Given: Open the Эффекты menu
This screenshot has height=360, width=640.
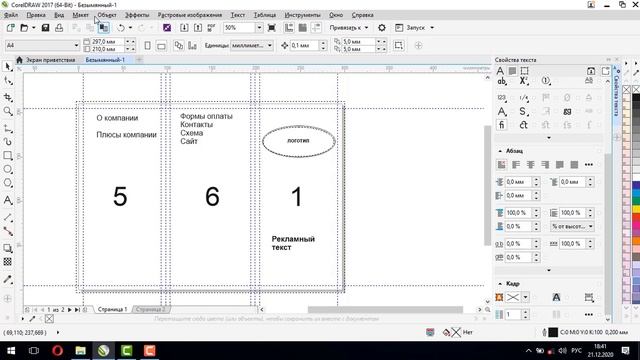Looking at the screenshot, I should [137, 15].
